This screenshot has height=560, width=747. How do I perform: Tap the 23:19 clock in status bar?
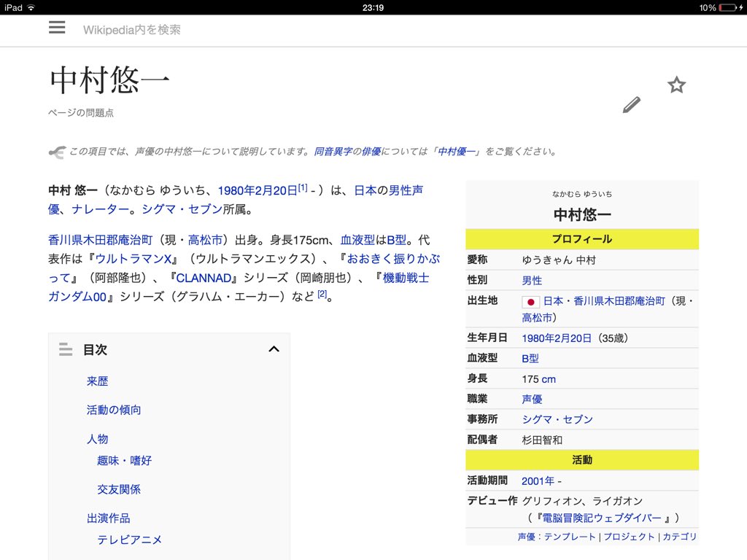coord(373,7)
